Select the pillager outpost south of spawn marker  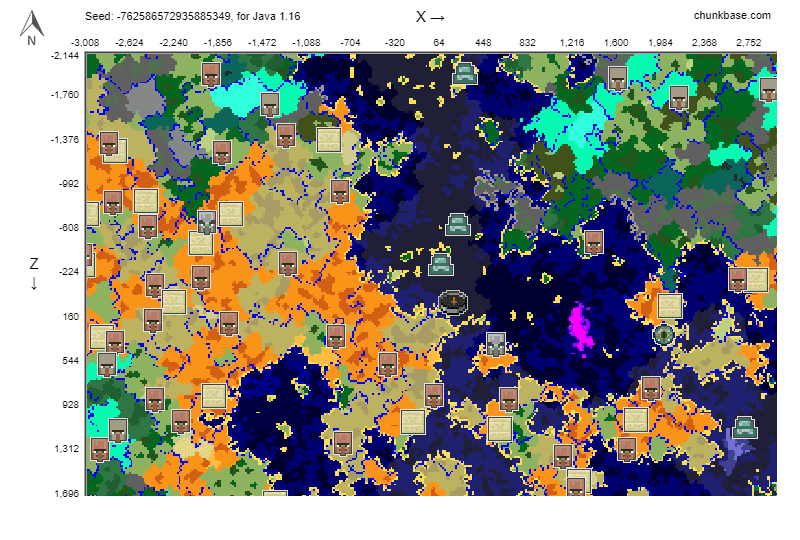coord(494,346)
